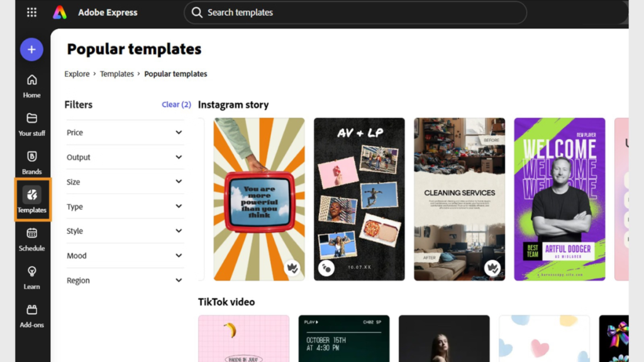Click the app grid waffle icon top left
644x362 pixels.
pos(31,12)
